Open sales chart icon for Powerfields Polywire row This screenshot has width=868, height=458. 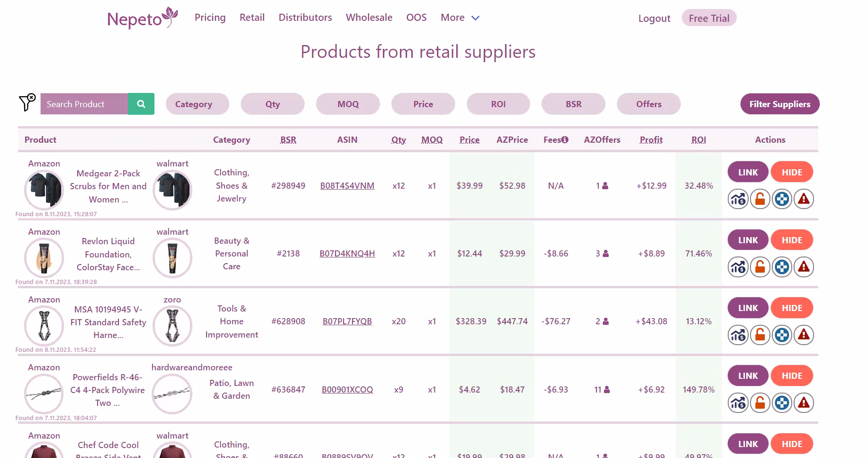click(x=738, y=403)
